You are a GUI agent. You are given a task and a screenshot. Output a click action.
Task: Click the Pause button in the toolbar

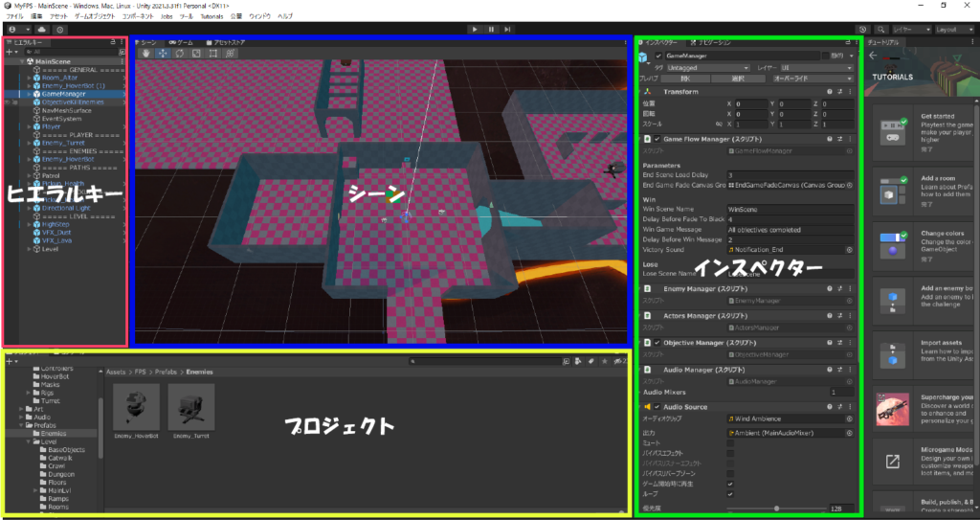[492, 30]
